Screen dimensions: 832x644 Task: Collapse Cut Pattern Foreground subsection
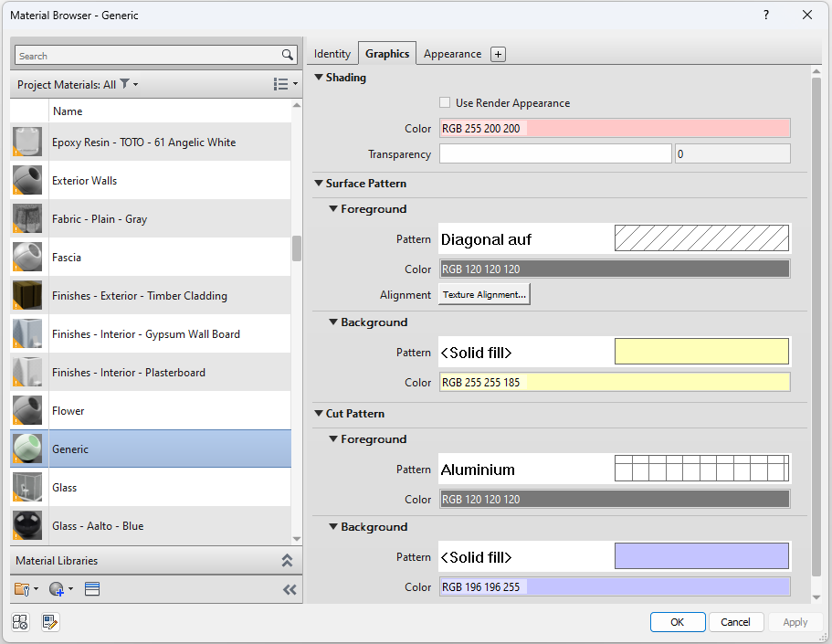333,438
